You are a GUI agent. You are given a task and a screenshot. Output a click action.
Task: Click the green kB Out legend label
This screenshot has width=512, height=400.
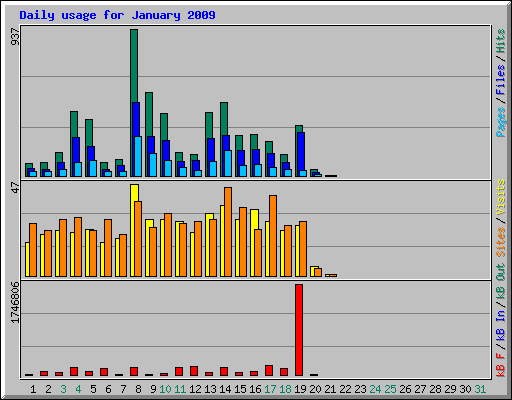pos(501,281)
